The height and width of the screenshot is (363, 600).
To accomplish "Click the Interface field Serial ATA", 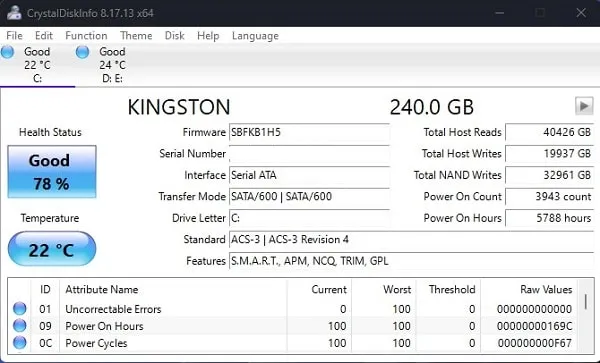I will [x=309, y=175].
